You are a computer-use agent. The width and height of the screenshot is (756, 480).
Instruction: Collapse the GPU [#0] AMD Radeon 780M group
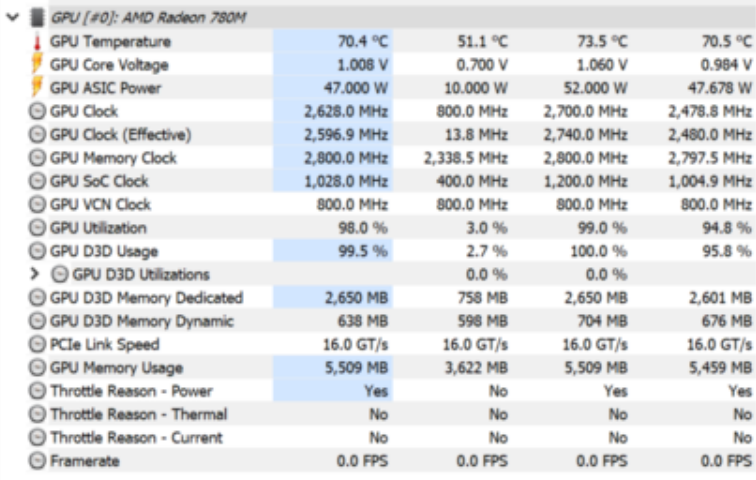[x=13, y=18]
